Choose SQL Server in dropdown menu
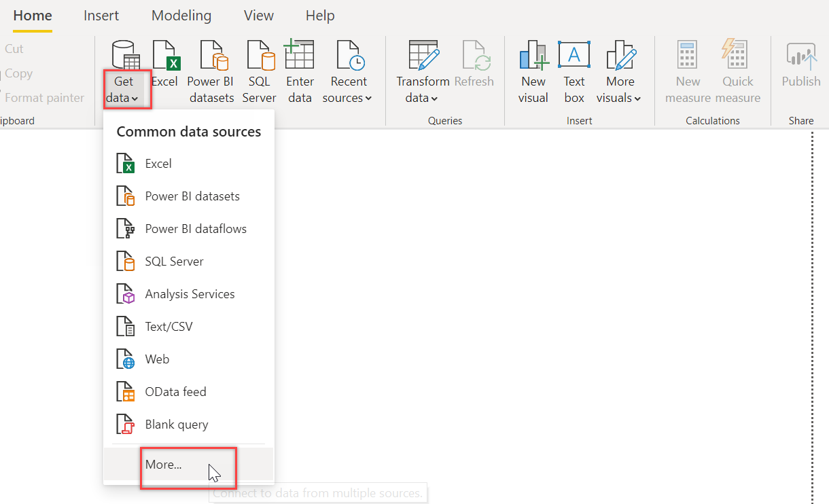829x504 pixels. click(x=189, y=262)
